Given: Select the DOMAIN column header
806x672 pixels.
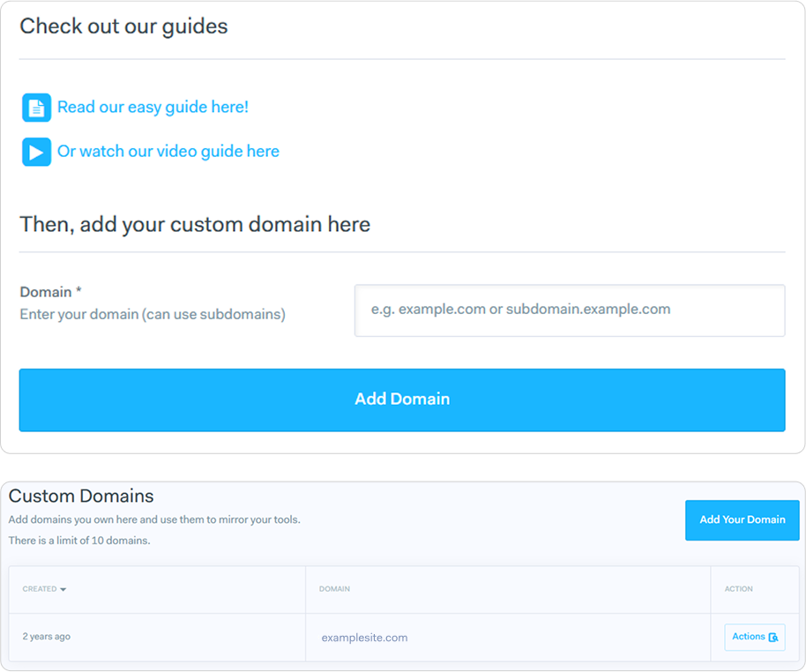Looking at the screenshot, I should [335, 589].
